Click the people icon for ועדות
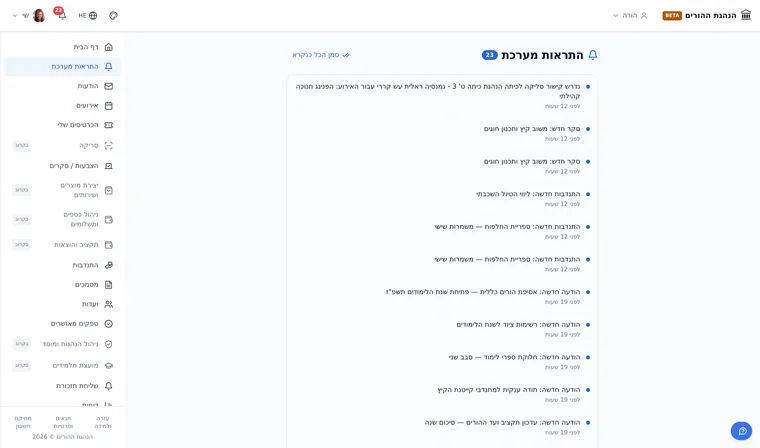The width and height of the screenshot is (760, 448). (x=109, y=304)
